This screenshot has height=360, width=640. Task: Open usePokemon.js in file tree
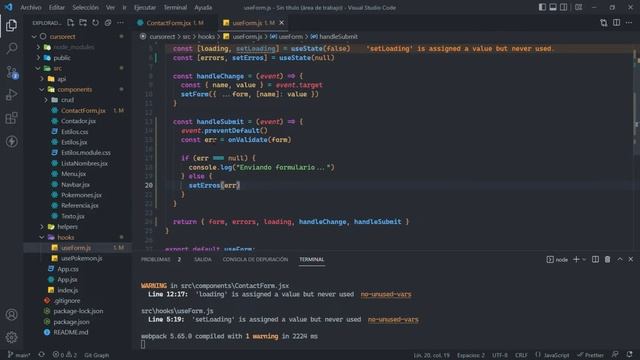(81, 258)
